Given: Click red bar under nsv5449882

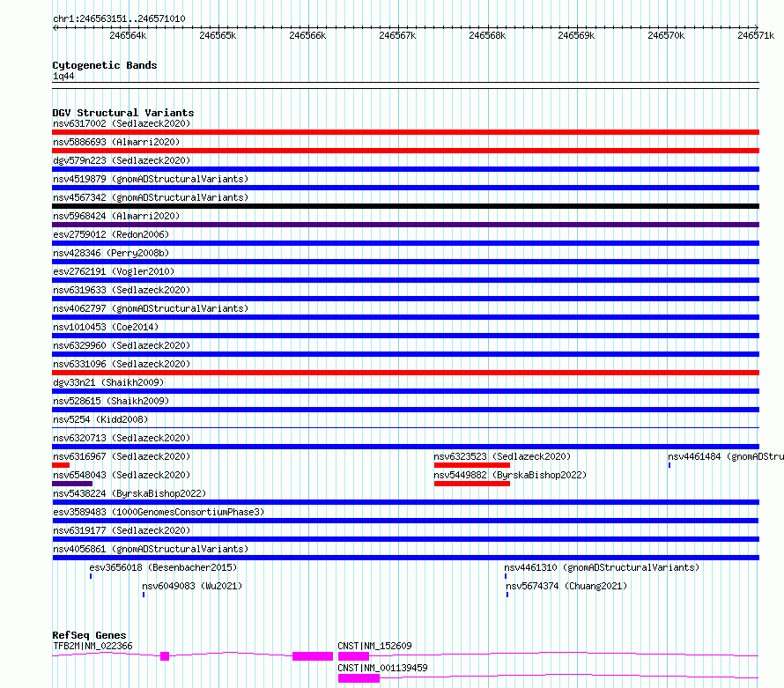Looking at the screenshot, I should pyautogui.click(x=472, y=484).
